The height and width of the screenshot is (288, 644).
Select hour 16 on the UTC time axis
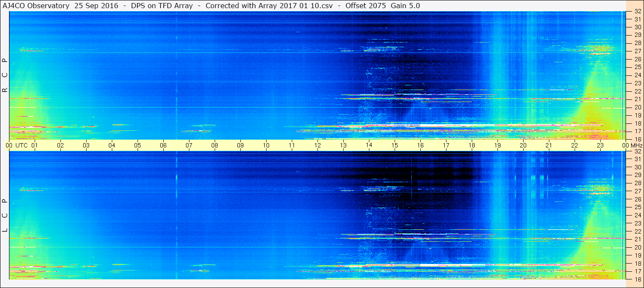click(420, 145)
